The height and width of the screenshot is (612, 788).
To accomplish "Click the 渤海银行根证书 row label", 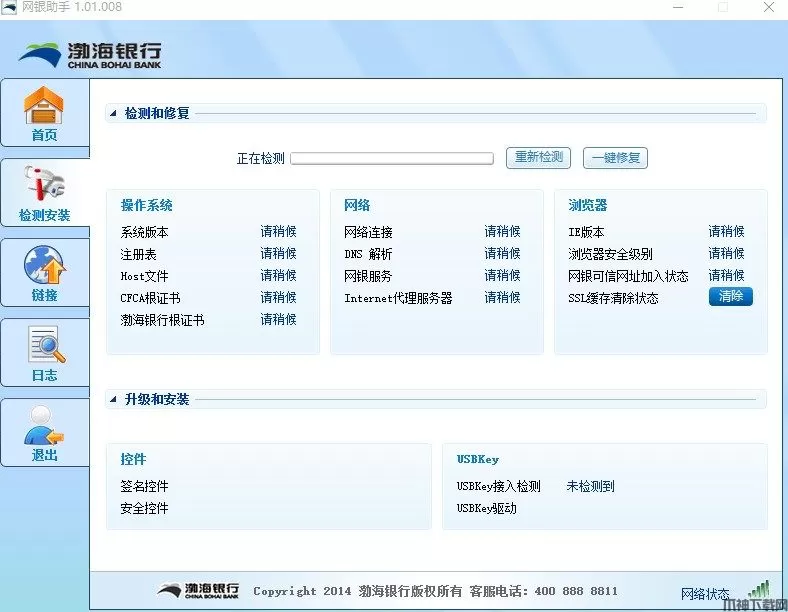I will click(x=162, y=321).
